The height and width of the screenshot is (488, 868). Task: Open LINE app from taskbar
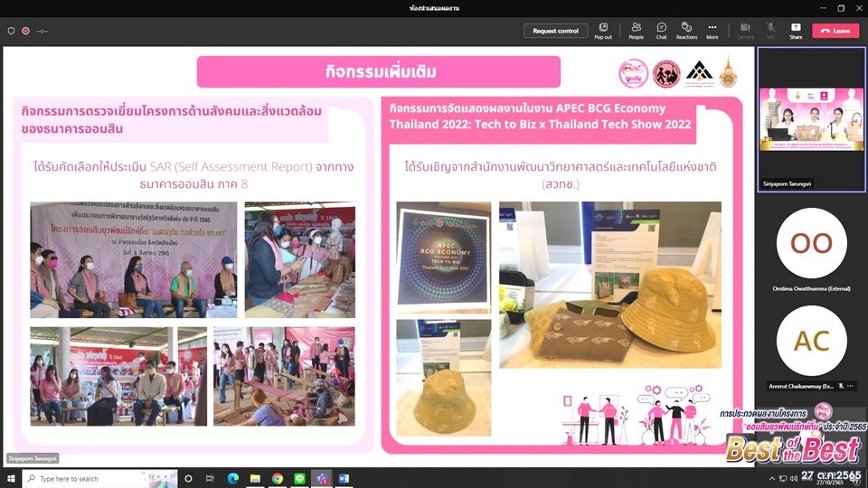pyautogui.click(x=299, y=478)
